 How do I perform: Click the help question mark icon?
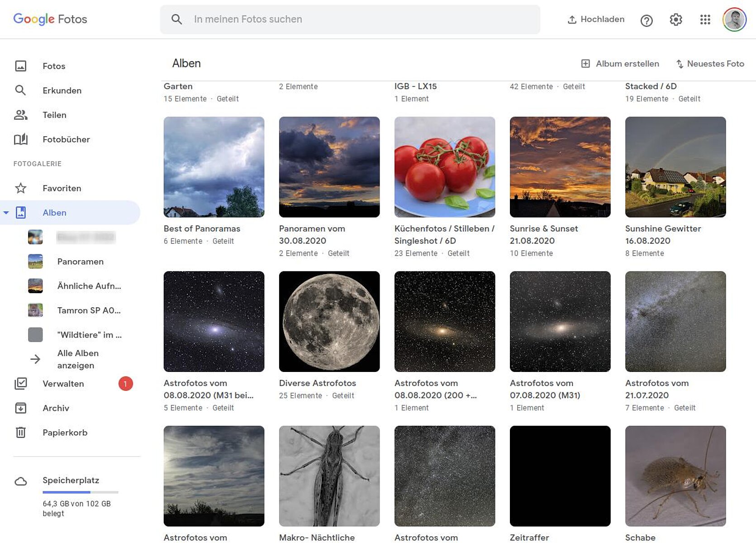tap(647, 20)
